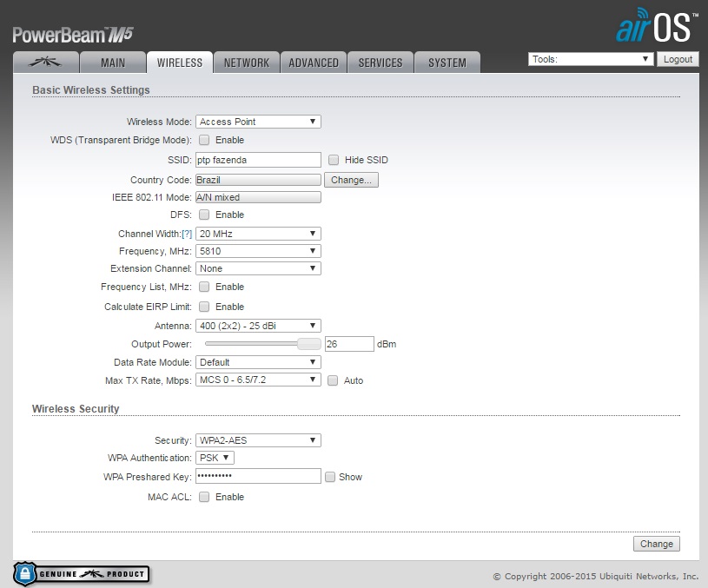Viewport: 708px width, 588px height.
Task: Click the WPA Preshared Key field
Action: pos(258,476)
